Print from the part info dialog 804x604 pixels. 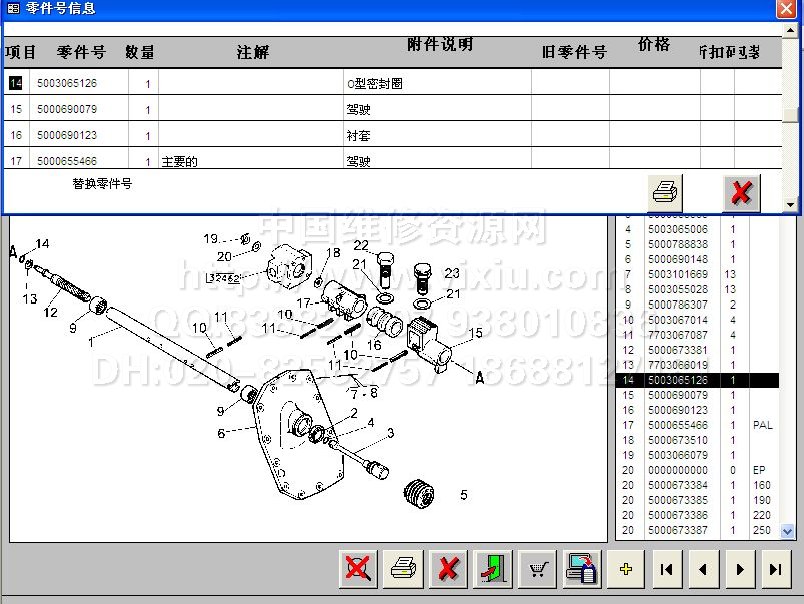pos(665,190)
